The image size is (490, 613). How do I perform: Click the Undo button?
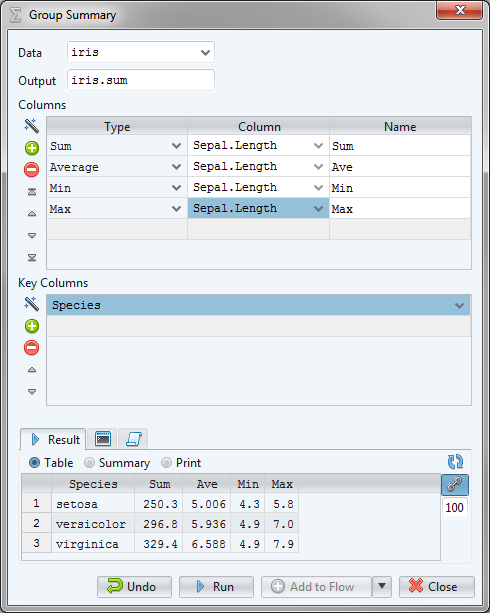[134, 586]
